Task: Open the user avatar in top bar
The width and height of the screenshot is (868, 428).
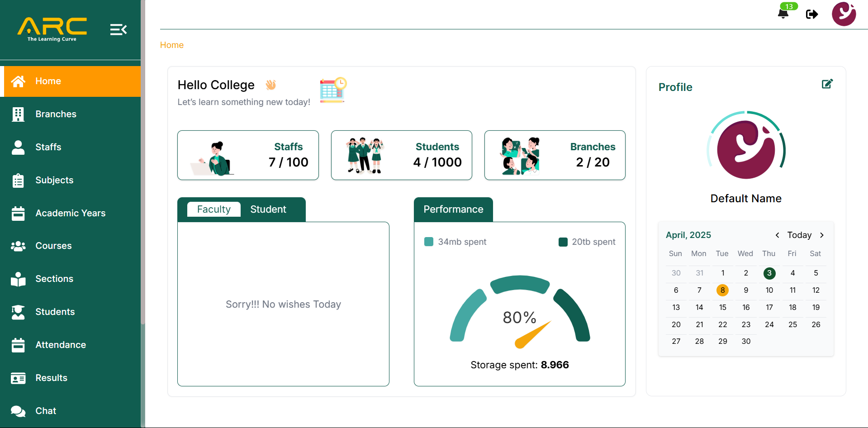Action: (844, 14)
